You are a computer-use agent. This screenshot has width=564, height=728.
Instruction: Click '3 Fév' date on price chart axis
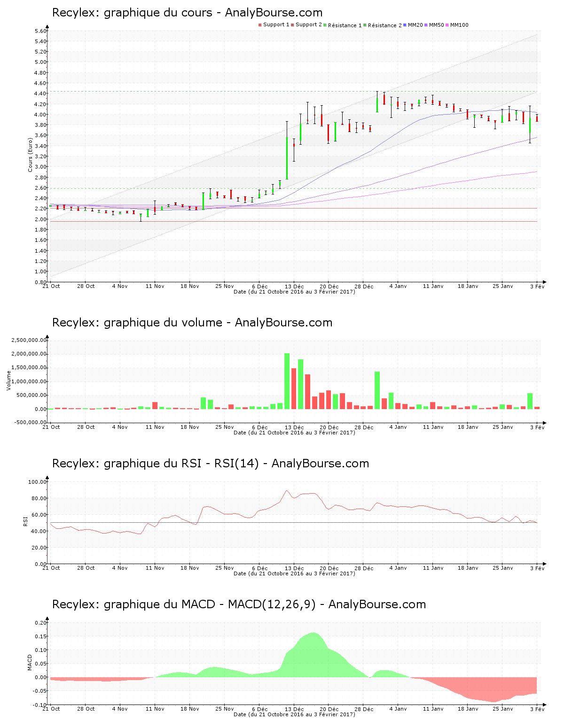[537, 286]
